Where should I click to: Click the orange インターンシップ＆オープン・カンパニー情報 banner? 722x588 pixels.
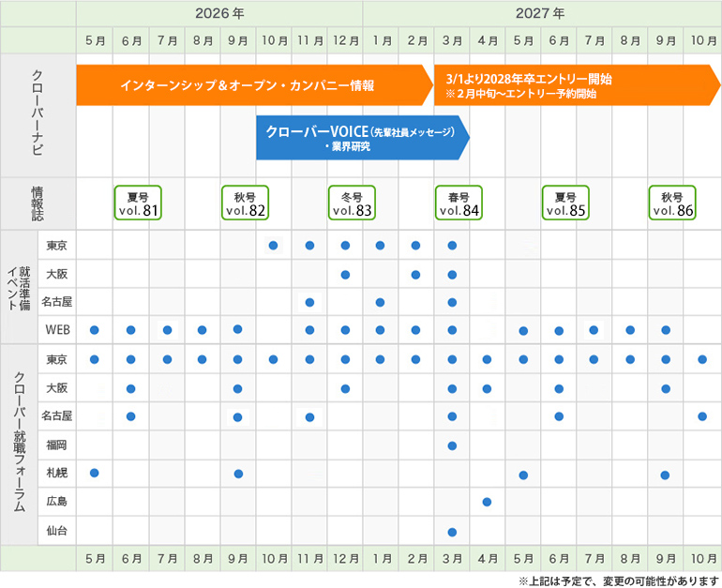248,85
